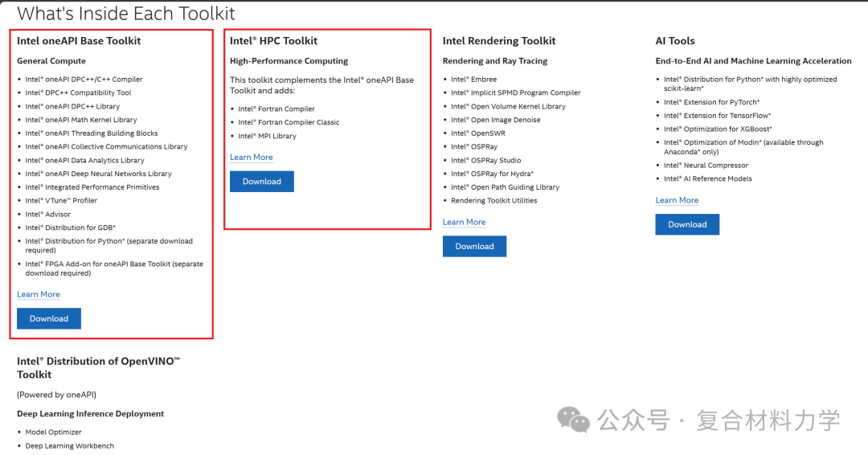Screen dimensions: 868x455
Task: Click 'Intel Open Image Denoise' item
Action: [x=495, y=120]
